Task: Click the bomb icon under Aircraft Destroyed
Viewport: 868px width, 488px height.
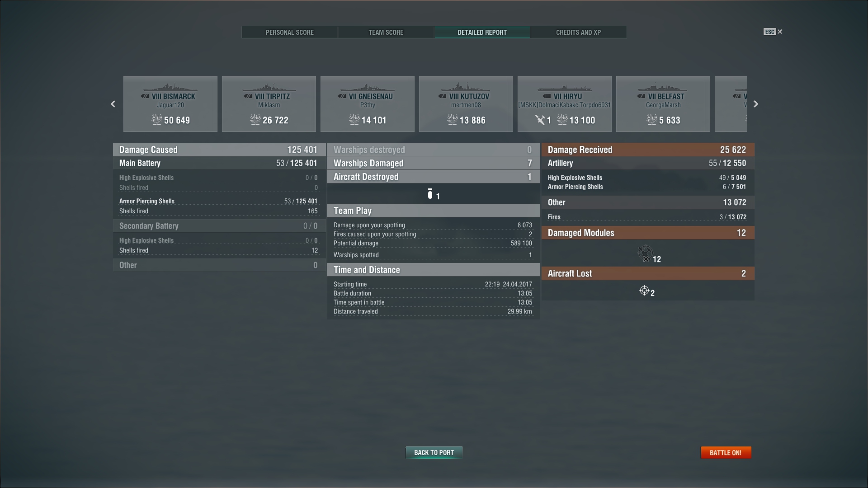Action: [x=430, y=194]
